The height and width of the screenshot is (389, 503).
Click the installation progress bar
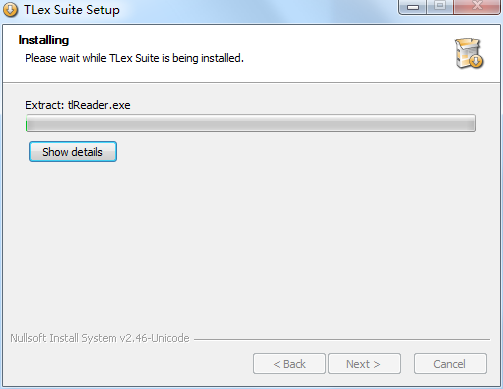tap(251, 123)
